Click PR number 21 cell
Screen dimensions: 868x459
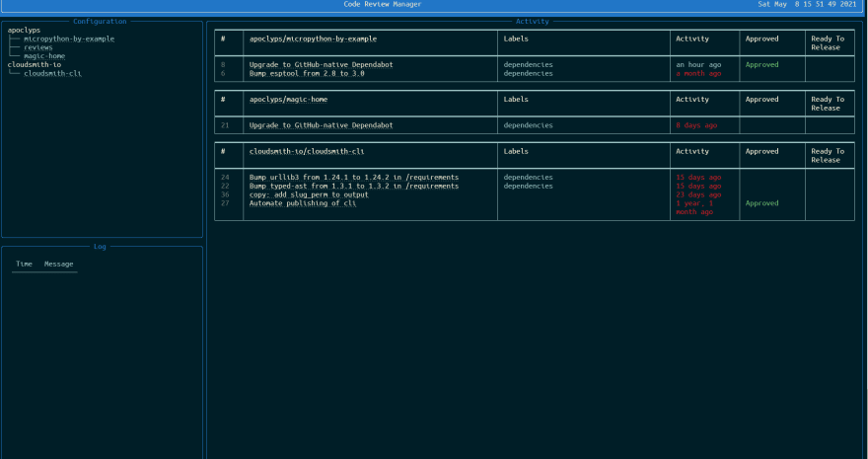[225, 125]
